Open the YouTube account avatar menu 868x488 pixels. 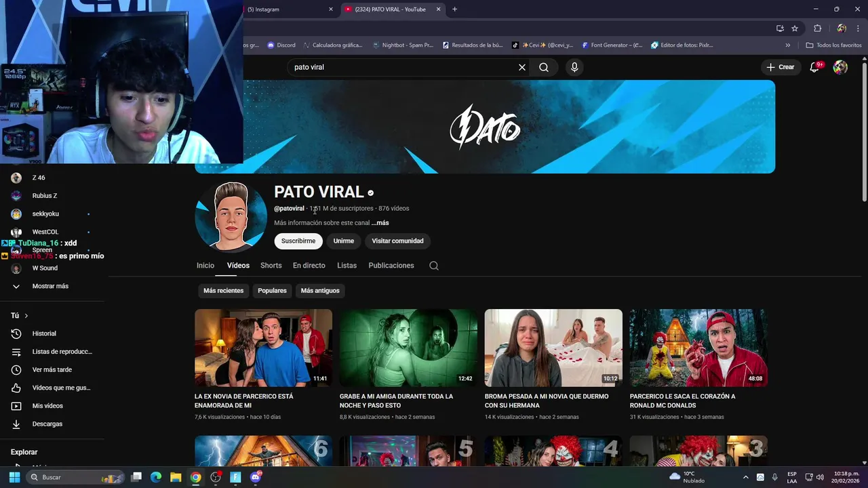click(x=840, y=67)
